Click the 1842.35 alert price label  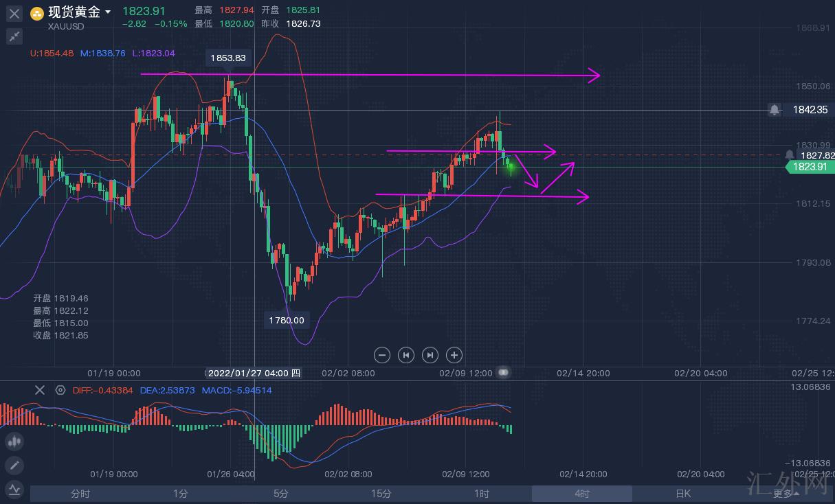(810, 110)
